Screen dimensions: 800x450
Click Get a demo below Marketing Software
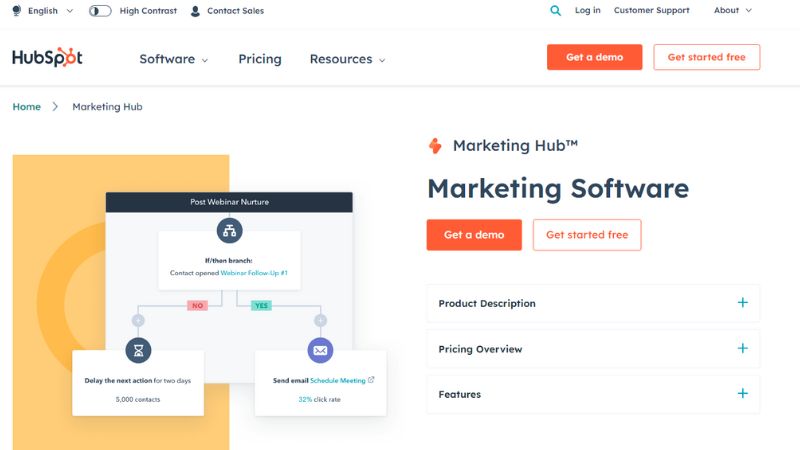click(x=474, y=235)
